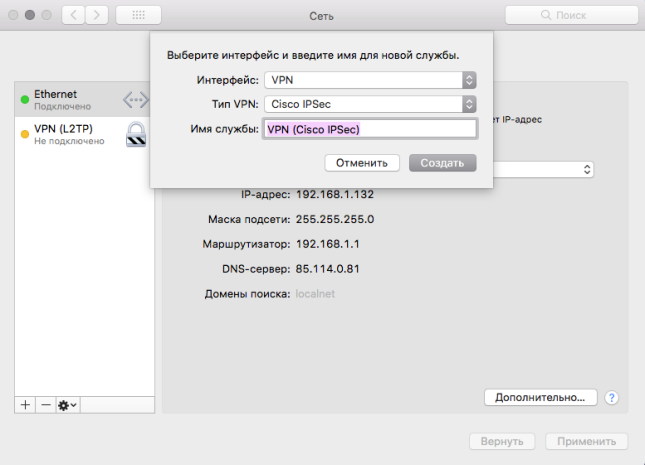
Task: Click the VPN padlock icon
Action: click(x=136, y=134)
